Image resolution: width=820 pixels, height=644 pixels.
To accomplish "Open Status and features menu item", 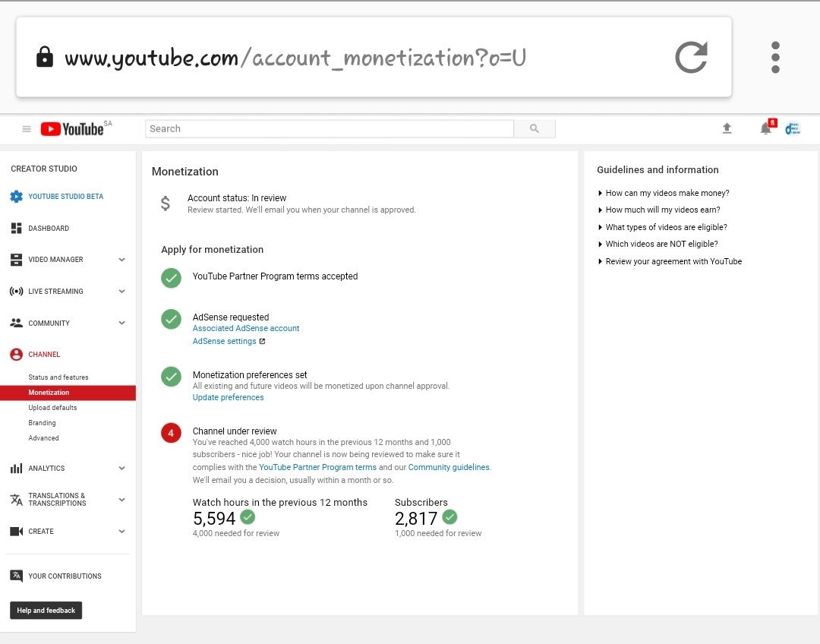I will [58, 377].
